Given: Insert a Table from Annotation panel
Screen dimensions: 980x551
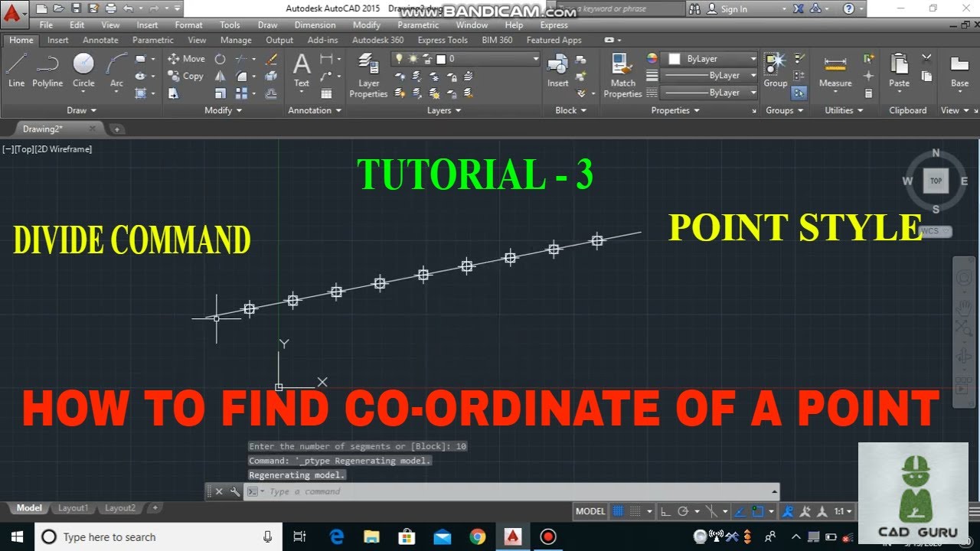Looking at the screenshot, I should coord(326,93).
